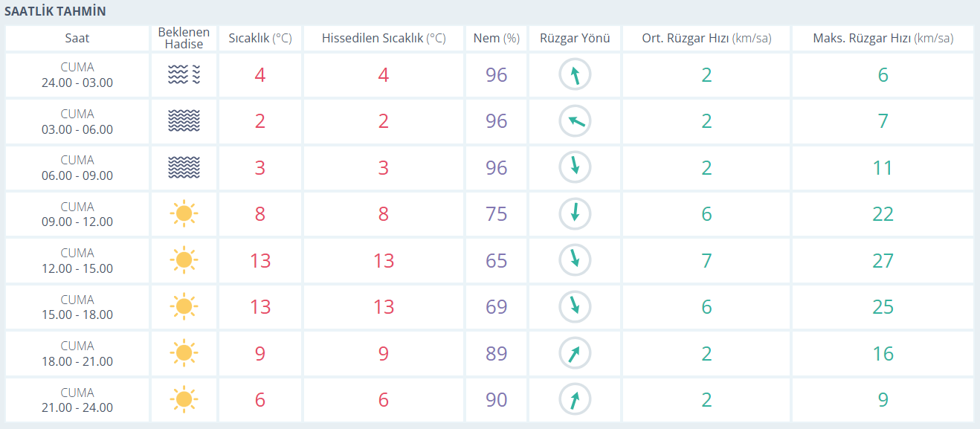Click the Nem (%) column header
The image size is (980, 429).
[496, 39]
